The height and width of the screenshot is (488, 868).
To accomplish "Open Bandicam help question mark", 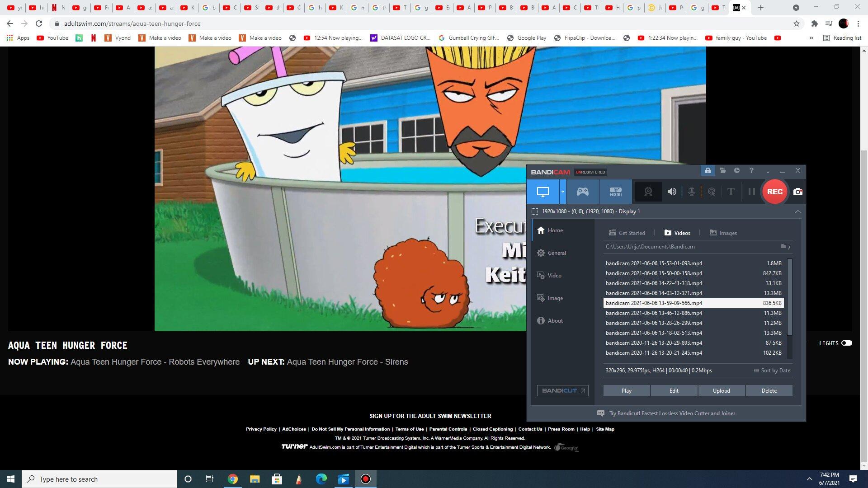I will pos(751,171).
